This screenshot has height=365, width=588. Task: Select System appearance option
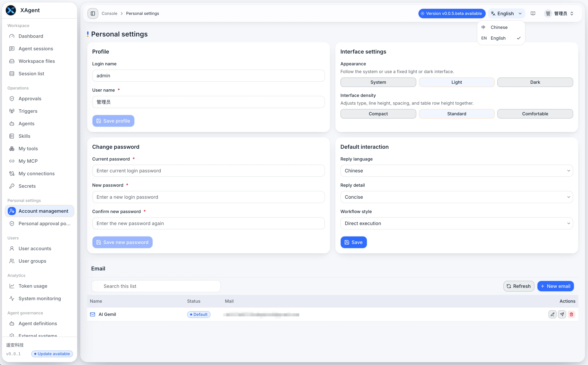[x=378, y=82]
